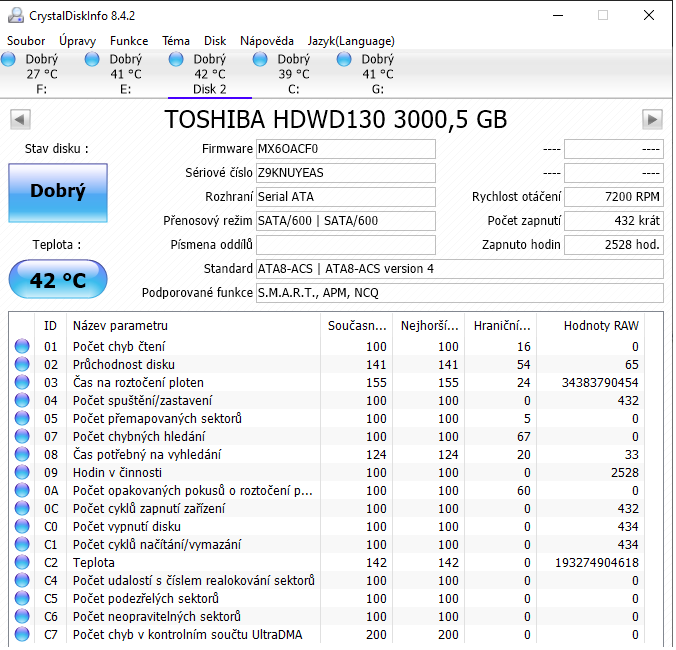
Task: Select drive G: status orb in disk bar
Action: click(x=345, y=60)
